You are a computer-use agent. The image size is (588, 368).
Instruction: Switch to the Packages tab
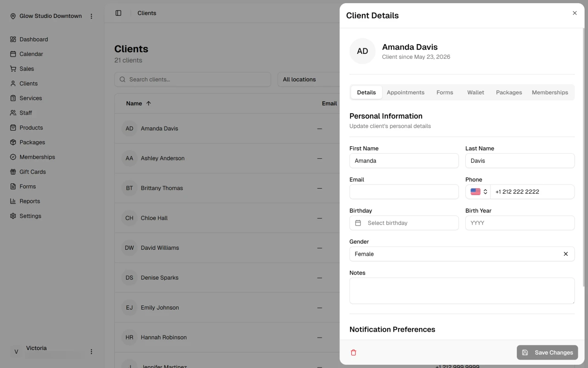509,92
